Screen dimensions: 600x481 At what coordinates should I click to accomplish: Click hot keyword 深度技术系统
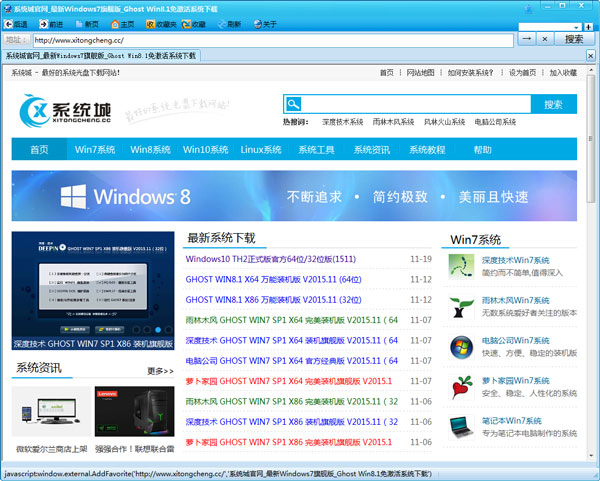pos(342,122)
